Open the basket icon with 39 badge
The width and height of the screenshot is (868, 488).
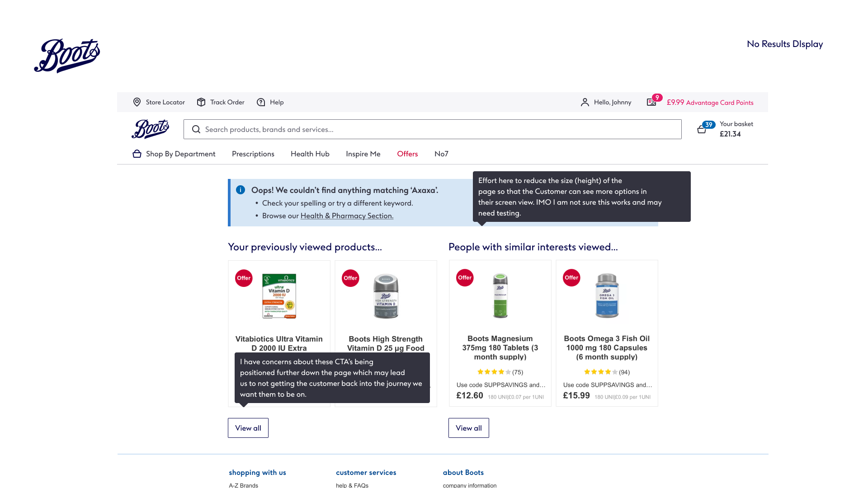pos(702,129)
